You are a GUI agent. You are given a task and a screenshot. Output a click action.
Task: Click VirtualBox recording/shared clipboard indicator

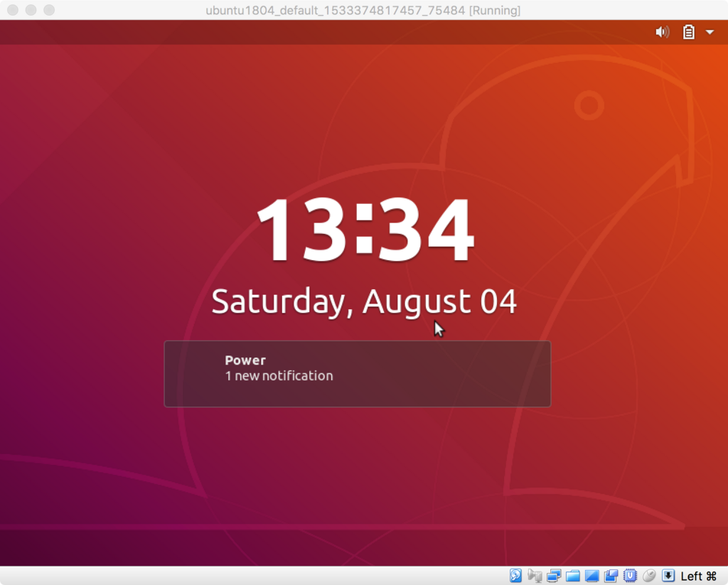(611, 576)
